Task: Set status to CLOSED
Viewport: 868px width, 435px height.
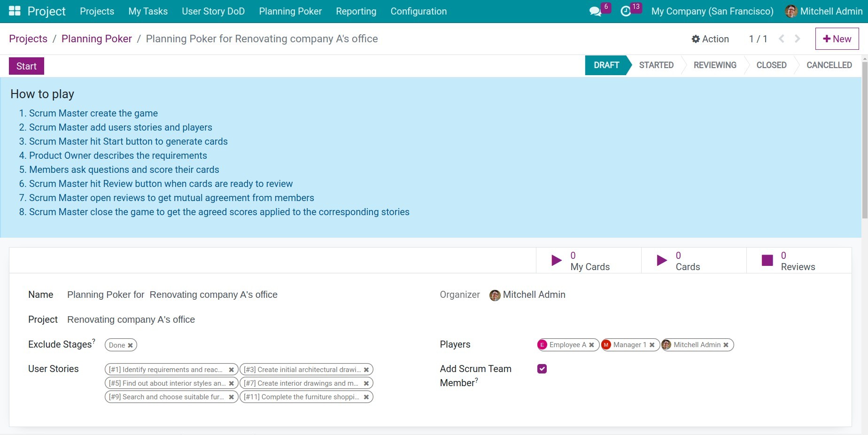Action: click(x=771, y=65)
